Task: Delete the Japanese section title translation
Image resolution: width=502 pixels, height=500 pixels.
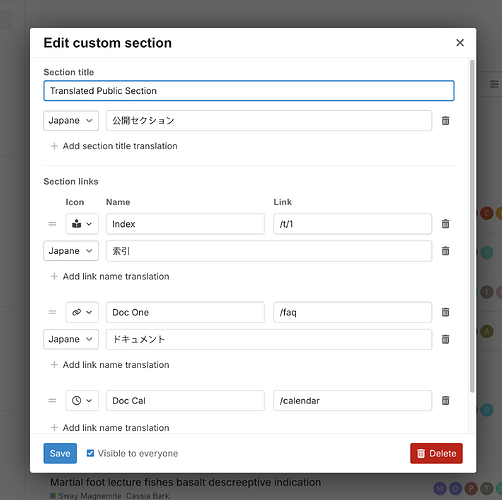Action: 445,121
